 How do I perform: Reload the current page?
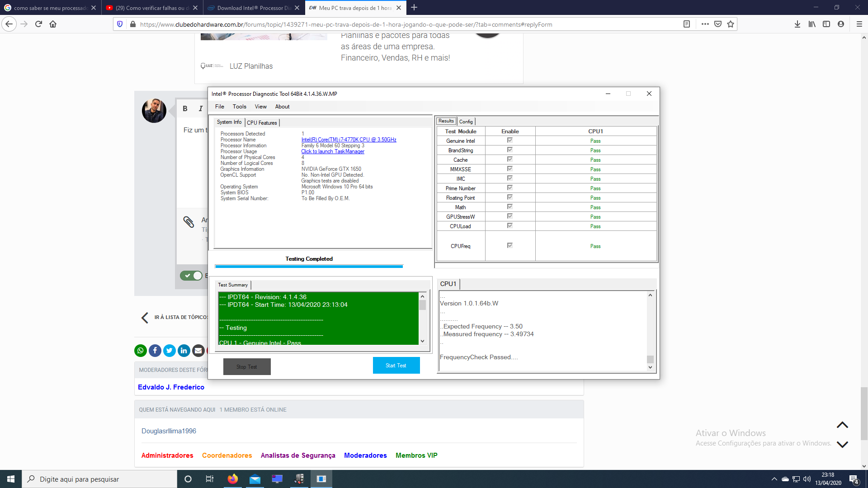pyautogui.click(x=38, y=24)
